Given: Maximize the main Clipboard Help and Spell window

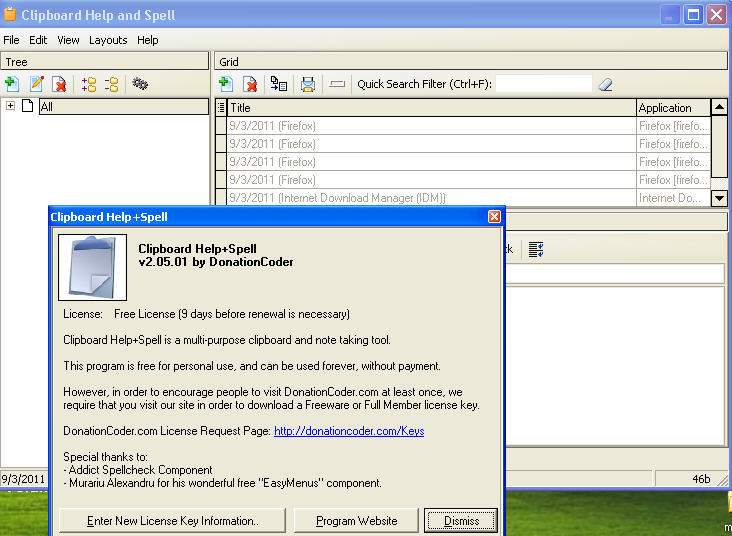Looking at the screenshot, I should point(693,14).
